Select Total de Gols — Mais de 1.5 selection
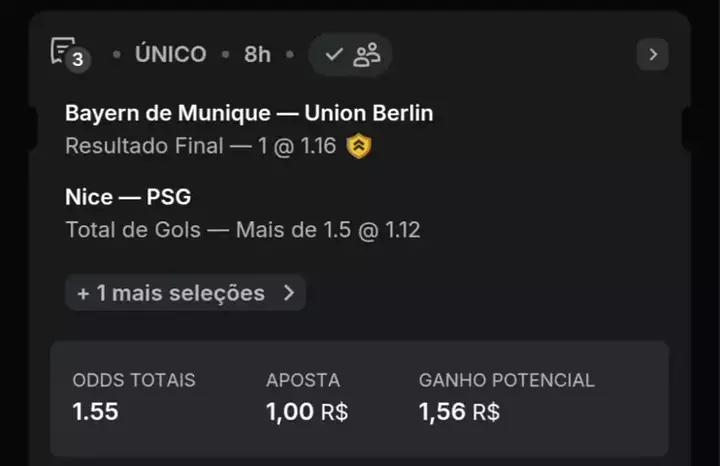This screenshot has height=466, width=720. click(x=243, y=230)
